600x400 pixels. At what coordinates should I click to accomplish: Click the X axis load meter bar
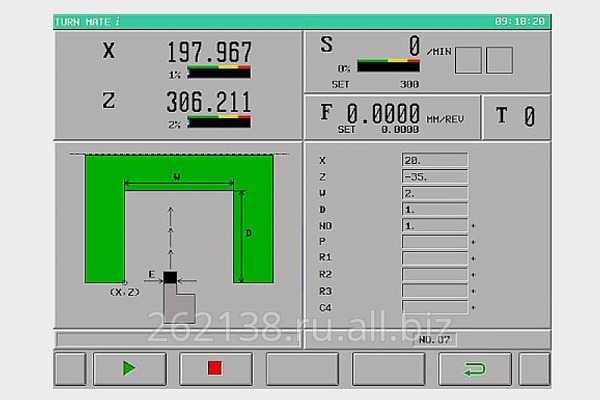220,72
